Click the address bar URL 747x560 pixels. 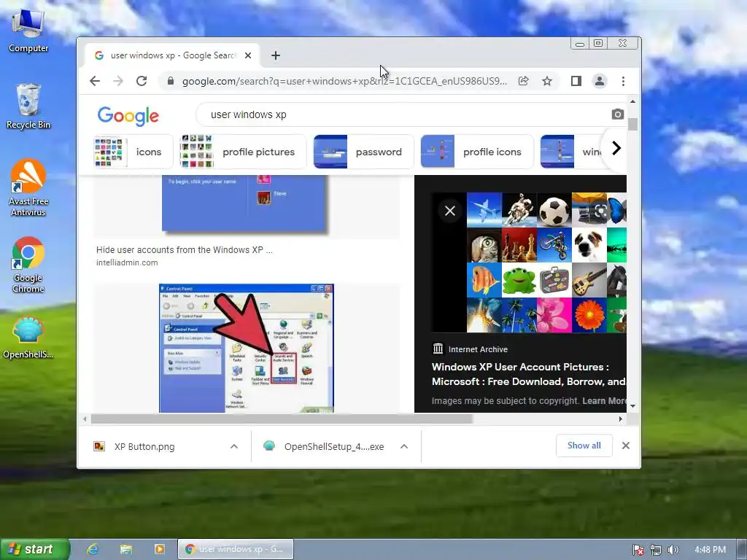click(344, 81)
